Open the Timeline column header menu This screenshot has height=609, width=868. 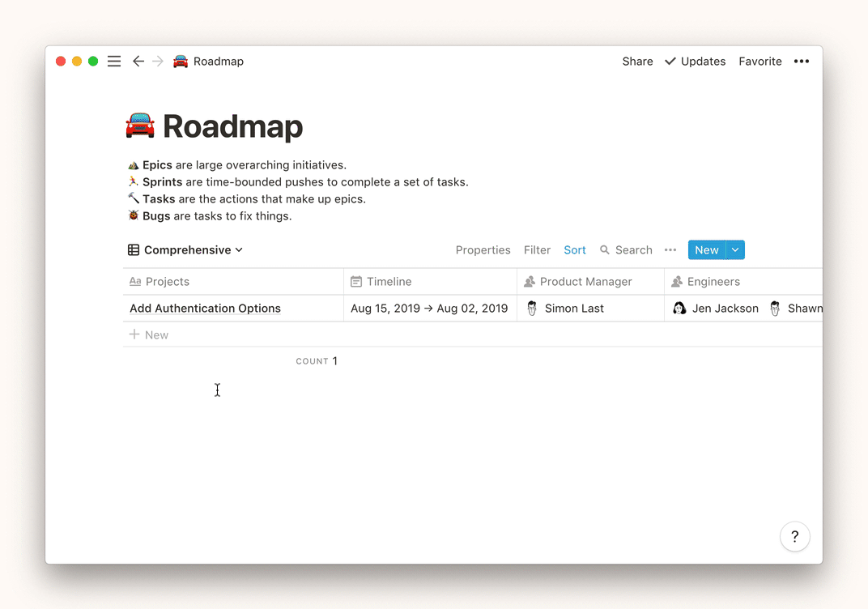pos(430,282)
